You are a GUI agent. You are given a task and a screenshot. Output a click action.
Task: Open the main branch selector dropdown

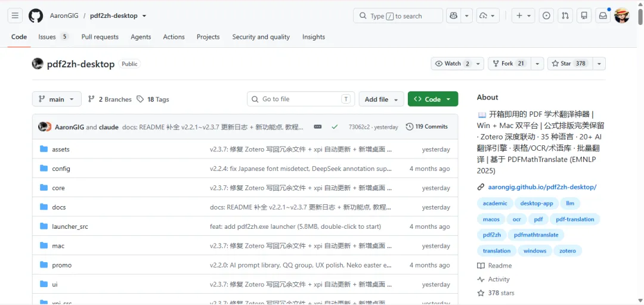click(57, 99)
